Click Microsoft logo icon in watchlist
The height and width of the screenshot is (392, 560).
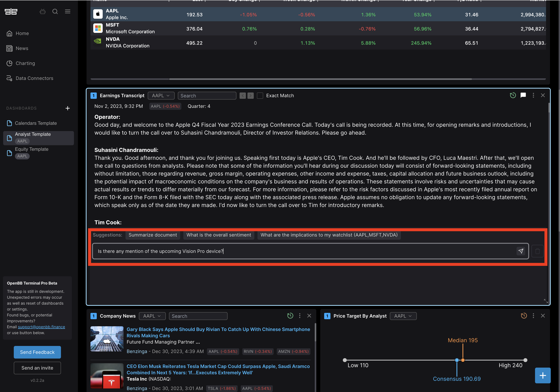(x=98, y=28)
